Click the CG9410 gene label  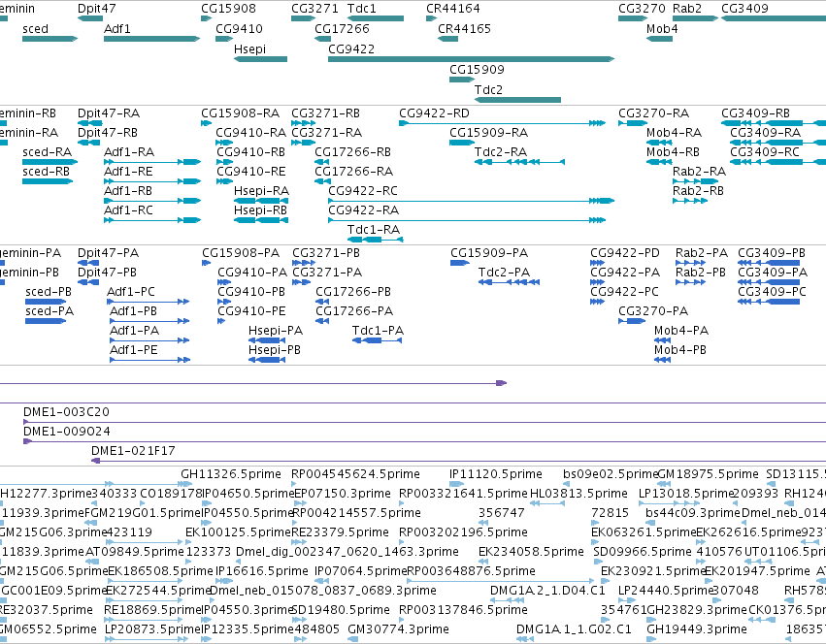pyautogui.click(x=239, y=29)
